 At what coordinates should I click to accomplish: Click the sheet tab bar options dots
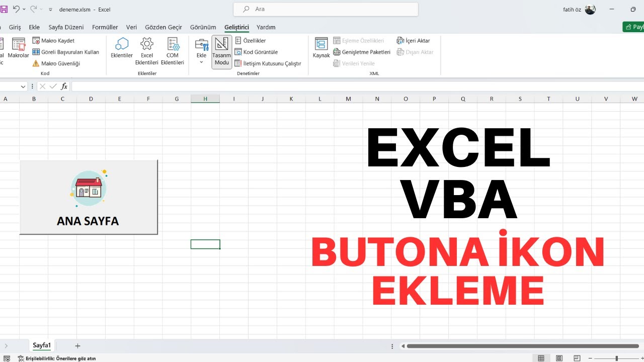[x=392, y=346]
